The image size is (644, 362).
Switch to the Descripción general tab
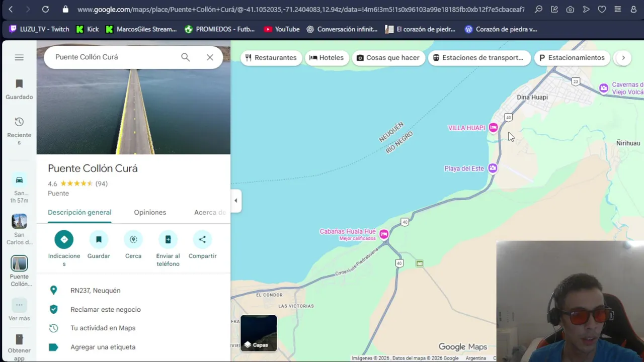(79, 212)
